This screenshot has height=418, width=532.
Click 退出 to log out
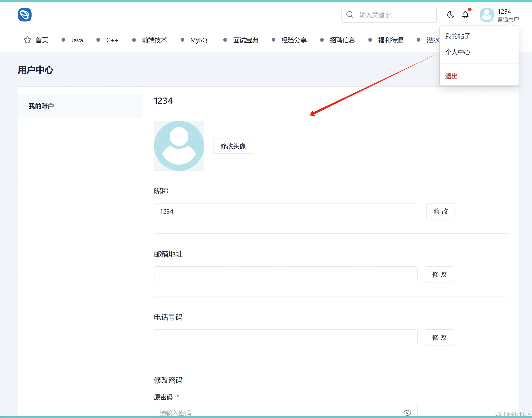[451, 76]
